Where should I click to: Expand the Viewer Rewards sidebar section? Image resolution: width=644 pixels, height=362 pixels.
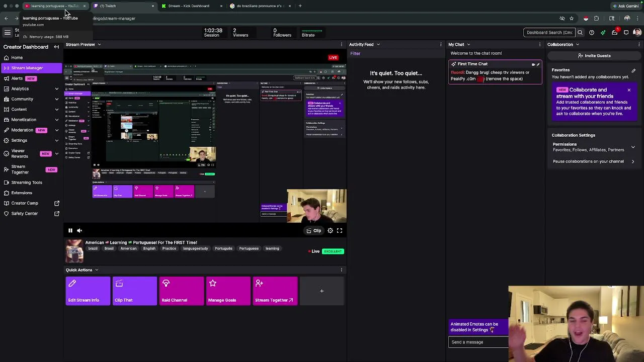(56, 153)
